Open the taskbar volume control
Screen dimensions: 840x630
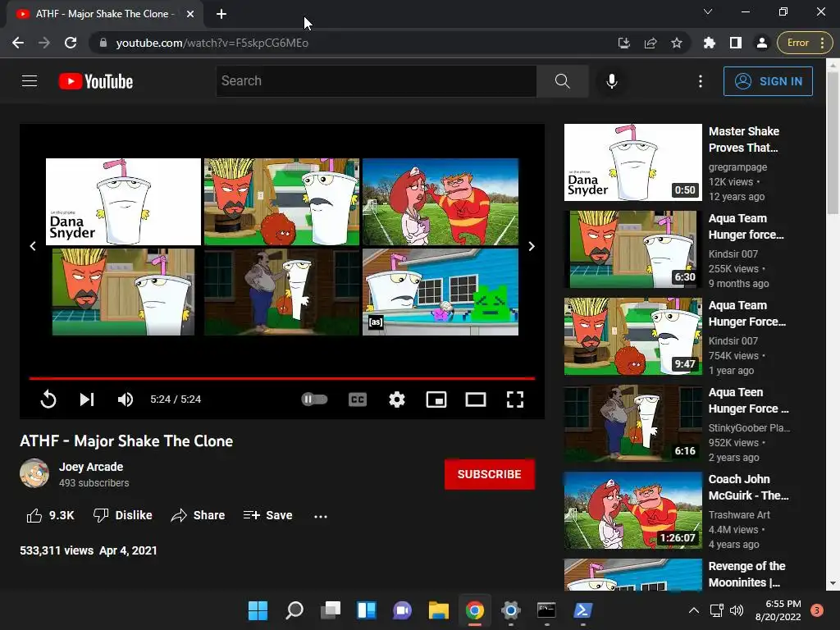point(737,610)
